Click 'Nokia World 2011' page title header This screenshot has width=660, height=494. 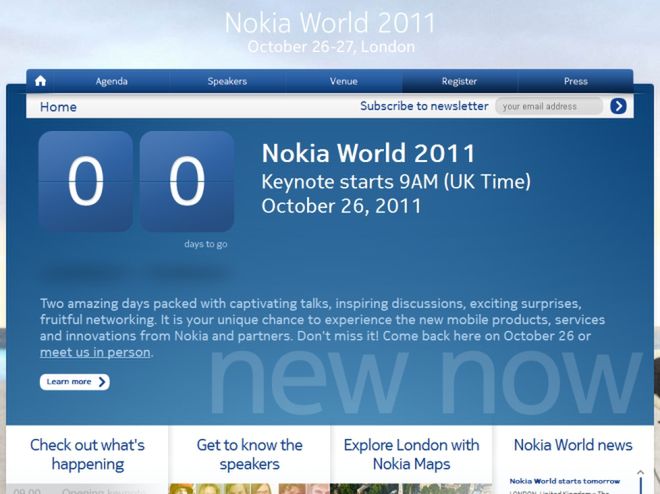tap(330, 23)
